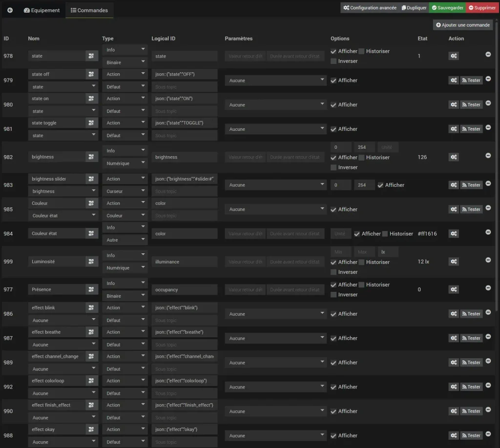Screen dimensions: 500x448
Task: Edit Logical ID field containing illuminance
Action: tap(184, 262)
